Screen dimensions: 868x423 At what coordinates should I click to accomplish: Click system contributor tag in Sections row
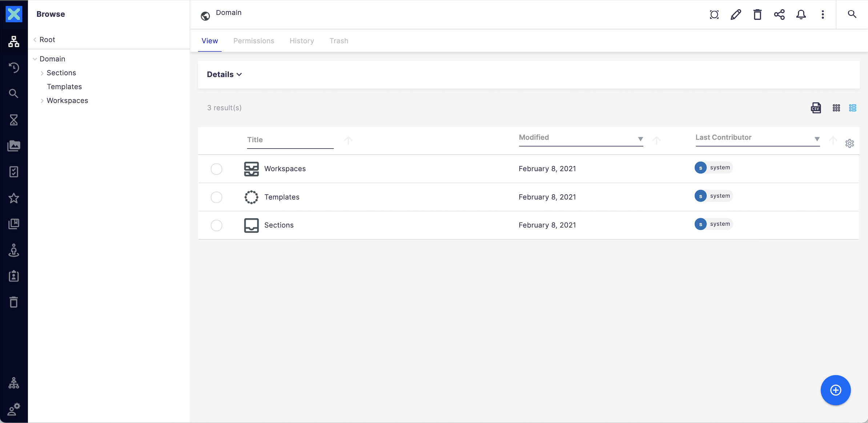click(x=714, y=224)
